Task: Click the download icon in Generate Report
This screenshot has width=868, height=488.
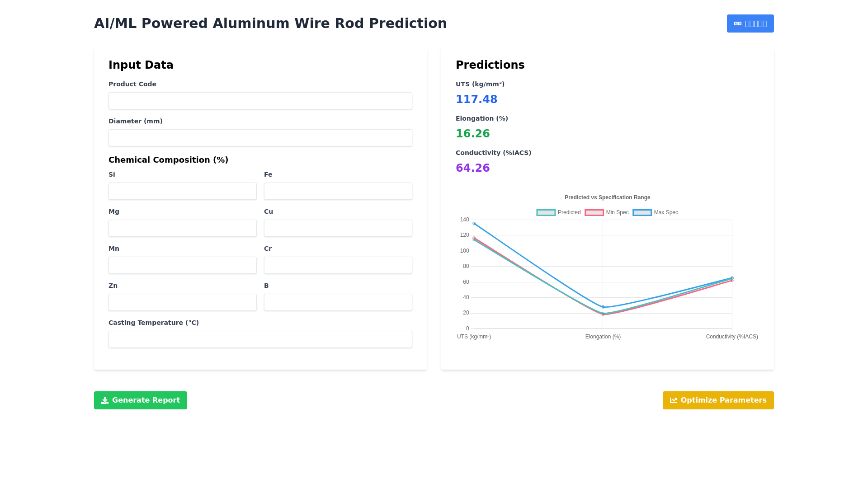Action: (x=105, y=400)
